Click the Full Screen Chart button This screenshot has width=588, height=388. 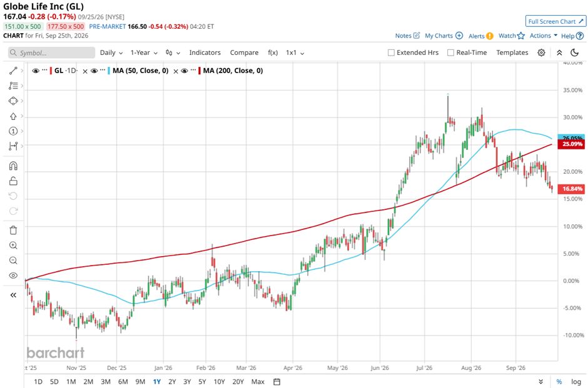(555, 21)
